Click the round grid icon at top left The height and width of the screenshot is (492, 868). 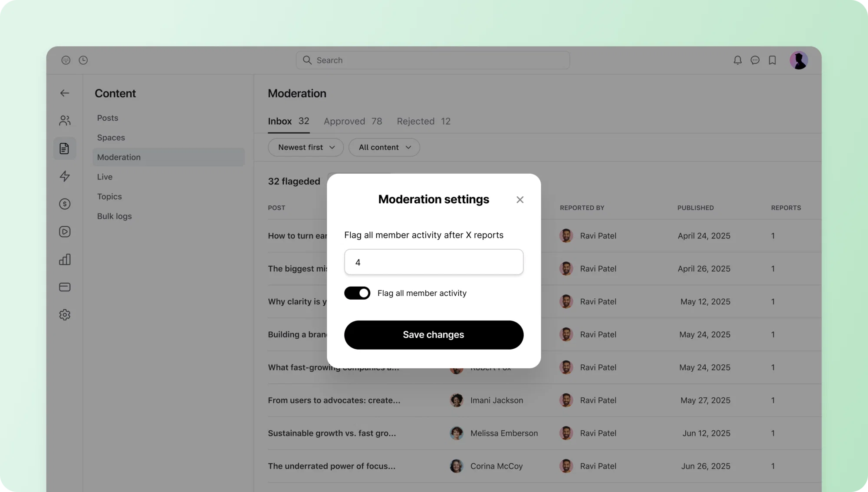click(66, 60)
